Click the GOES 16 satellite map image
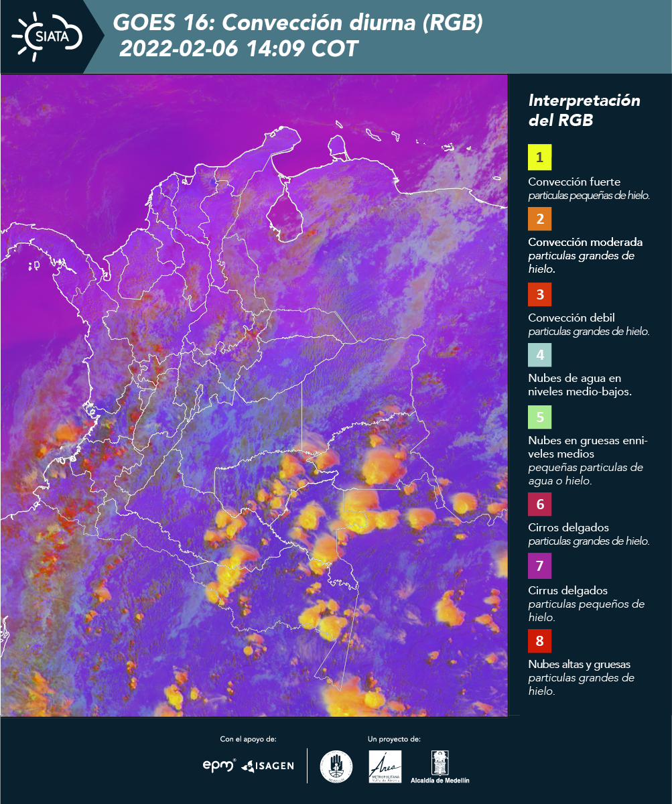The height and width of the screenshot is (804, 672). tap(254, 395)
